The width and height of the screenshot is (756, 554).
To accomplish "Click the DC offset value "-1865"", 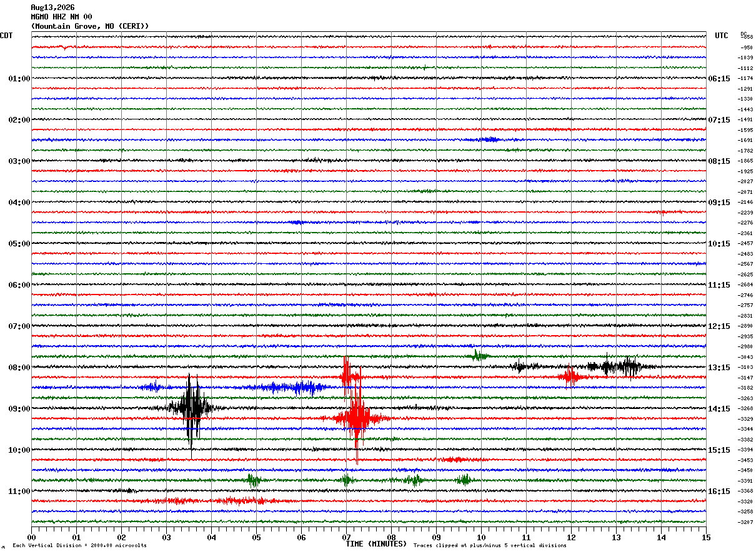I will coord(745,161).
